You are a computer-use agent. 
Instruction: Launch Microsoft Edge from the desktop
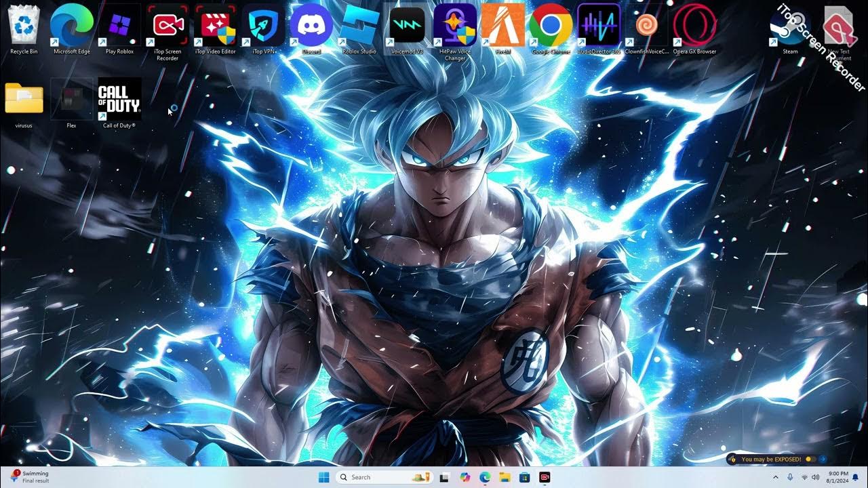pyautogui.click(x=71, y=29)
